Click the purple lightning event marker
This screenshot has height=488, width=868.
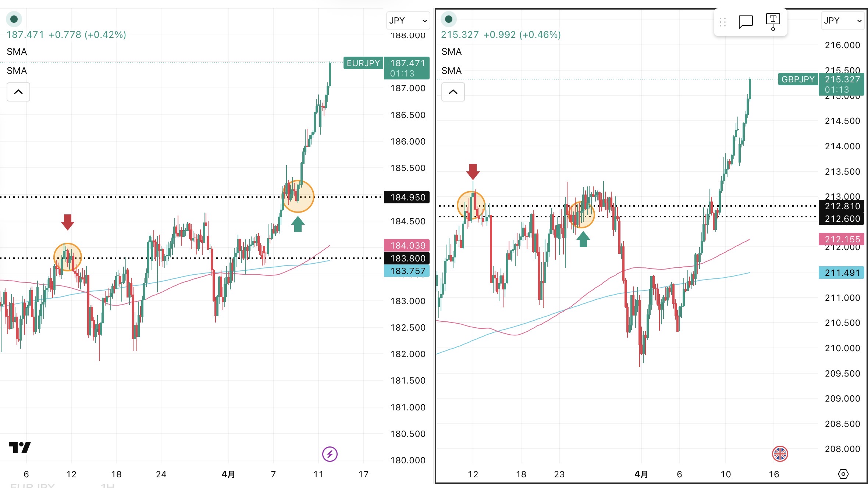tap(330, 454)
